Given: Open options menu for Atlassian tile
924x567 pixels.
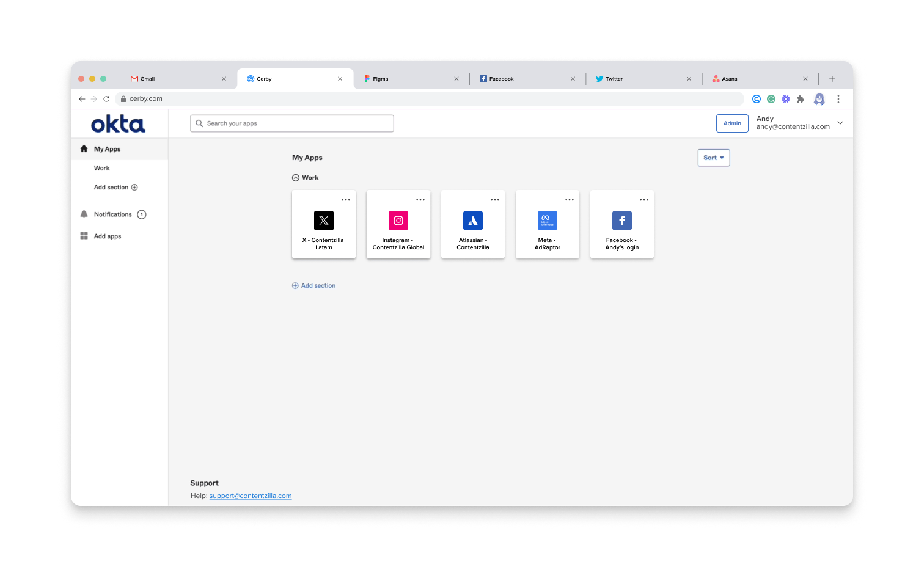Looking at the screenshot, I should tap(495, 200).
